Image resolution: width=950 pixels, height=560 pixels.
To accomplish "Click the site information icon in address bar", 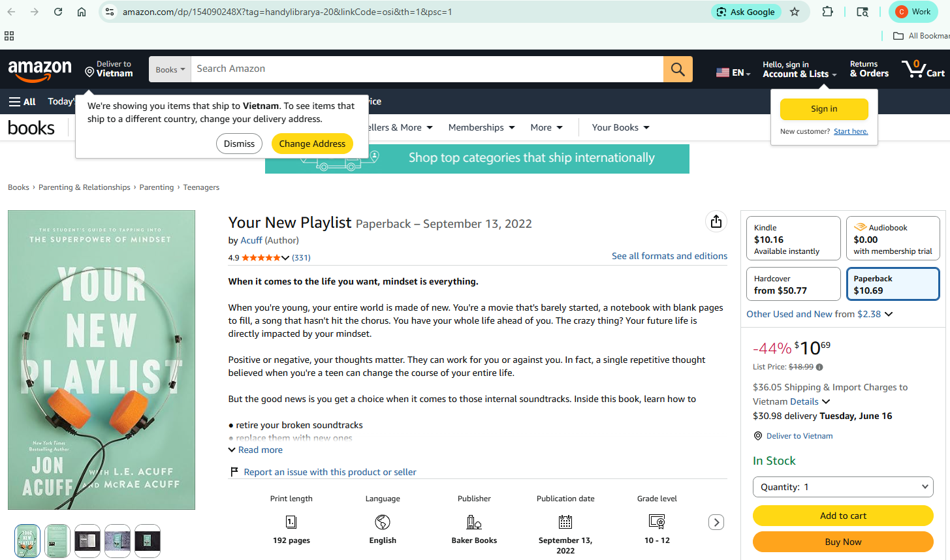I will point(110,12).
